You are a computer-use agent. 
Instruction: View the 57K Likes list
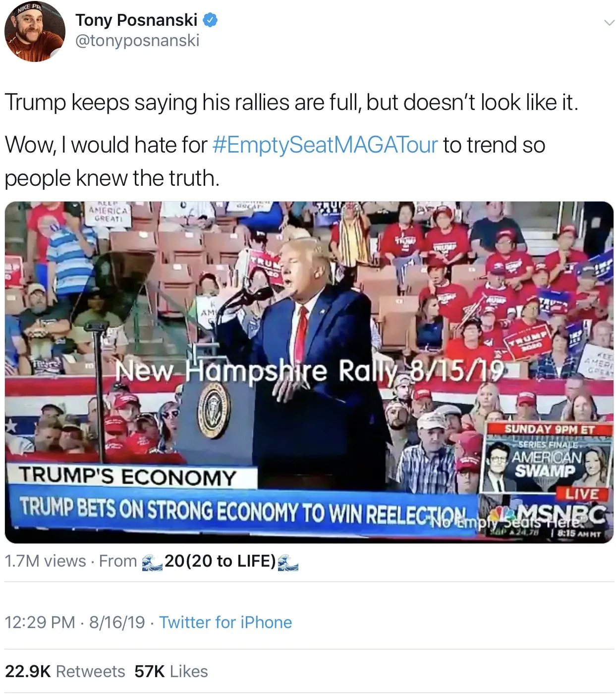(x=171, y=672)
